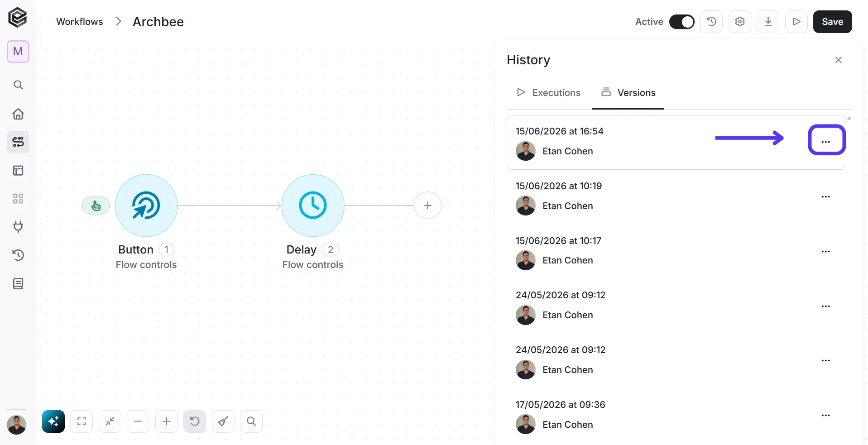Click scrollbar up arrow in versions list

click(x=849, y=118)
